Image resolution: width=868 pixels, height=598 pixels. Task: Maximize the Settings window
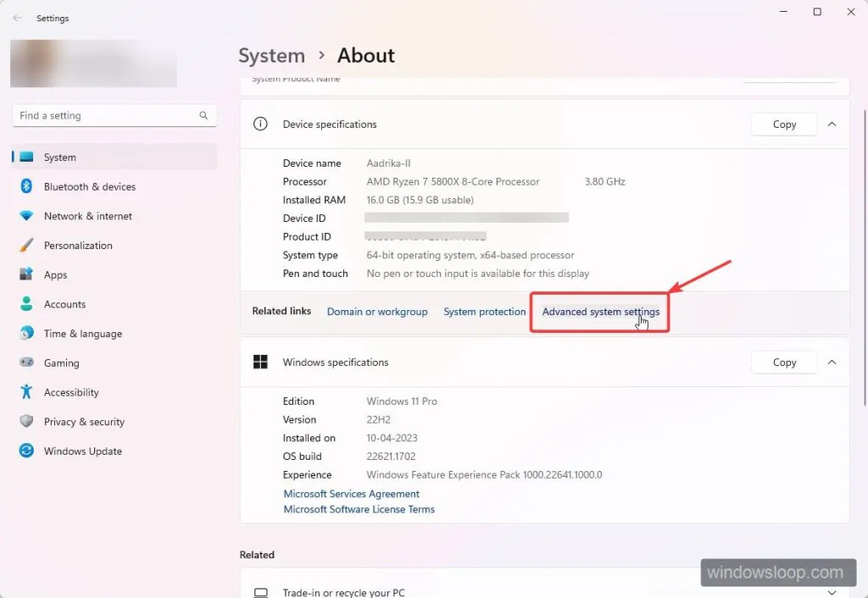[x=817, y=12]
